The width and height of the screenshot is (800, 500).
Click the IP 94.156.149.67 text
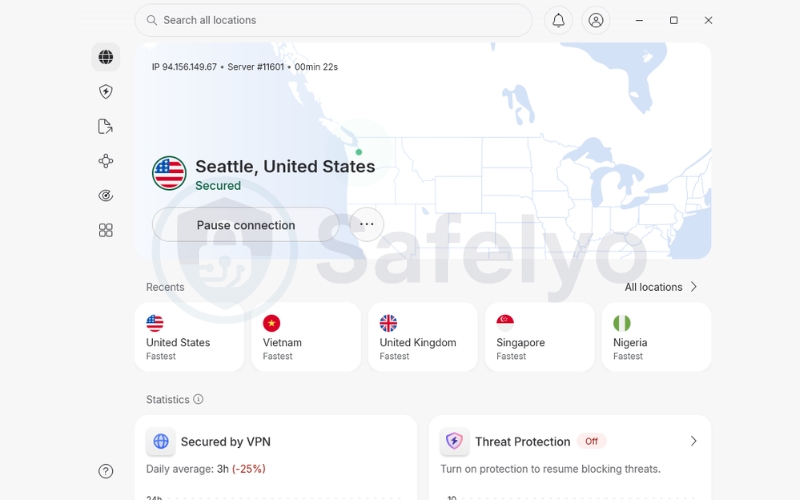tap(184, 67)
